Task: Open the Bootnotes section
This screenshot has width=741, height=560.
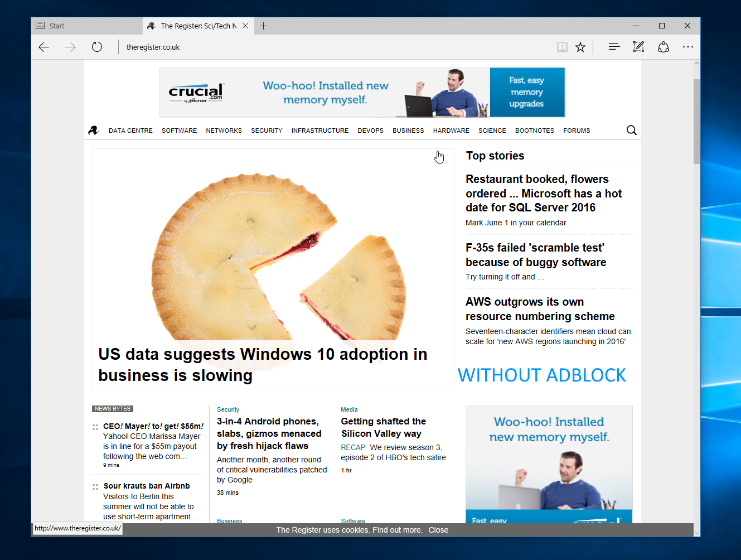Action: [535, 131]
